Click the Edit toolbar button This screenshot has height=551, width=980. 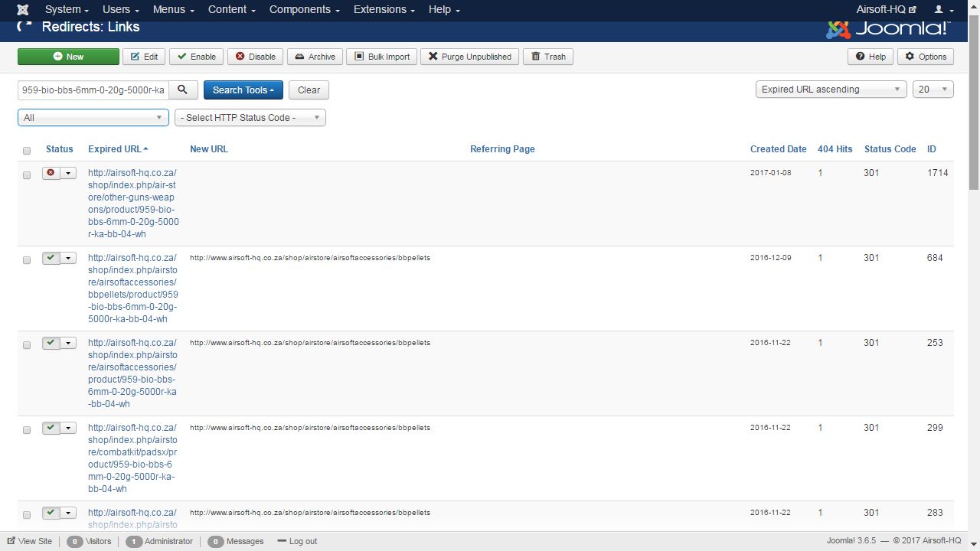(144, 57)
